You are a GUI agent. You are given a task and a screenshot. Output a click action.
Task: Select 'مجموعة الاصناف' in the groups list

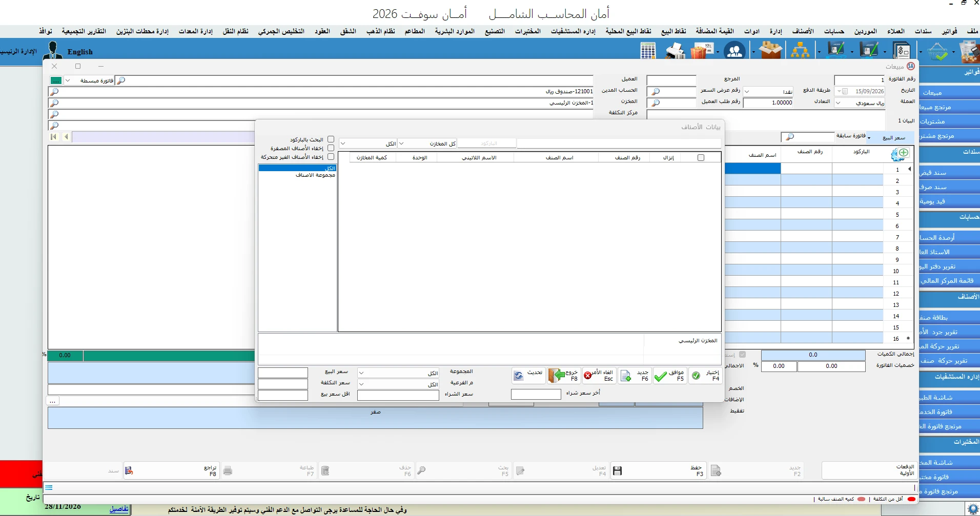315,175
